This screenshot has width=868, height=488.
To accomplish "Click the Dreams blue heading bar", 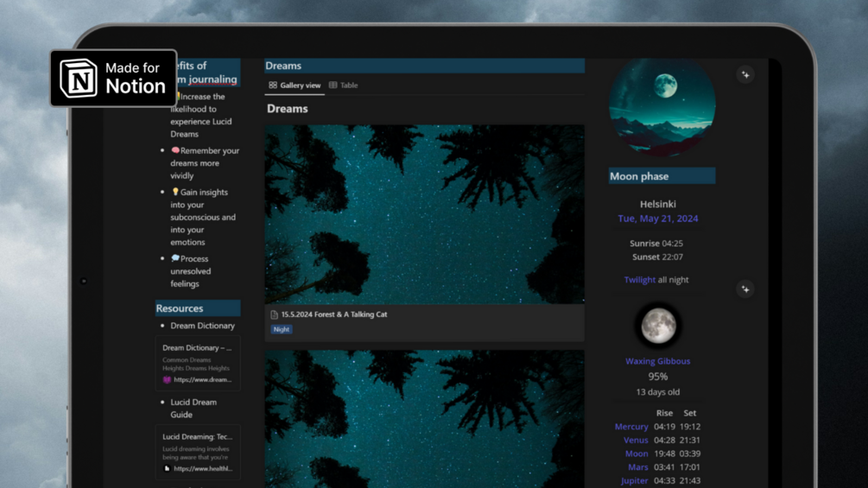I will coord(424,66).
